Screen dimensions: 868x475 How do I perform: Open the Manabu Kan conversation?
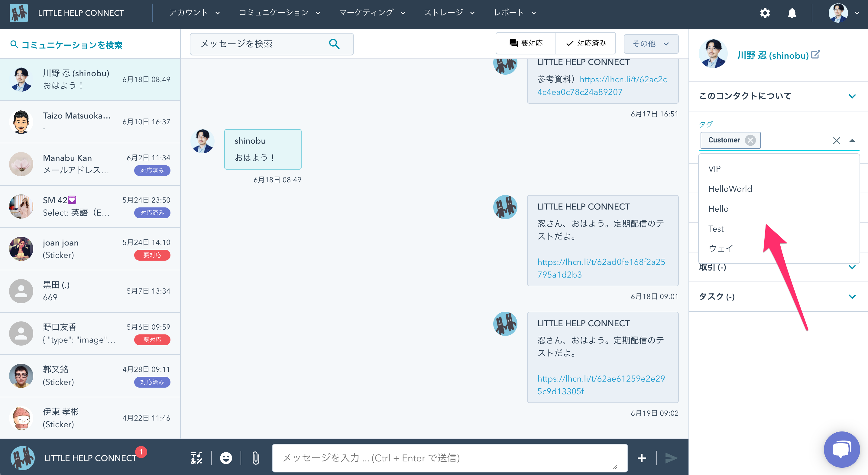[90, 164]
